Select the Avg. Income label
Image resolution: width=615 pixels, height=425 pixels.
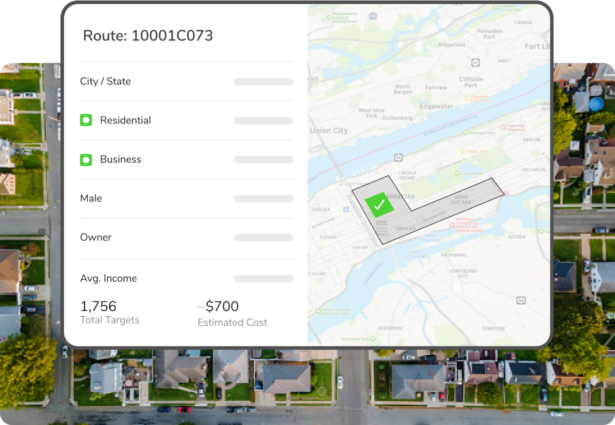108,278
